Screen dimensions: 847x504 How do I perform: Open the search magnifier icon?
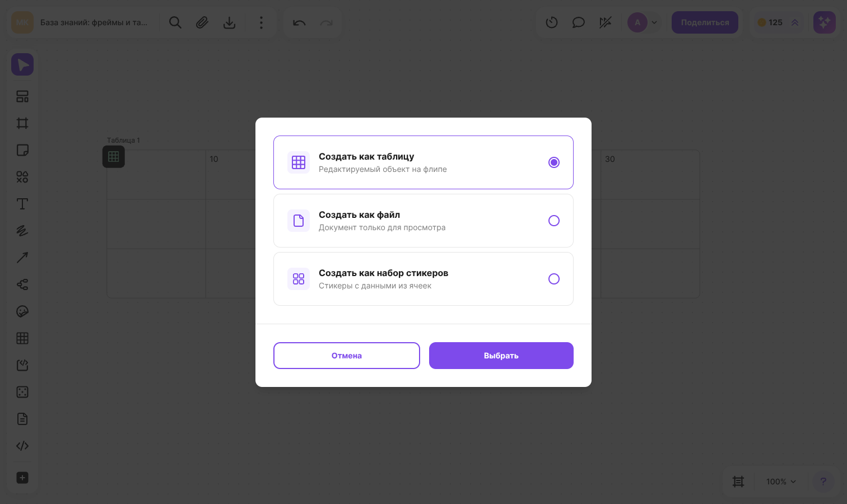pyautogui.click(x=175, y=22)
